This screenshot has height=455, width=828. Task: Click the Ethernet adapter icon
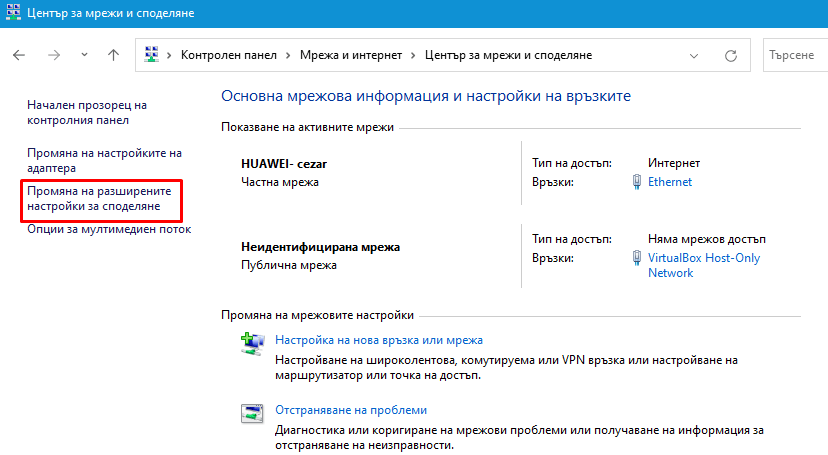637,182
